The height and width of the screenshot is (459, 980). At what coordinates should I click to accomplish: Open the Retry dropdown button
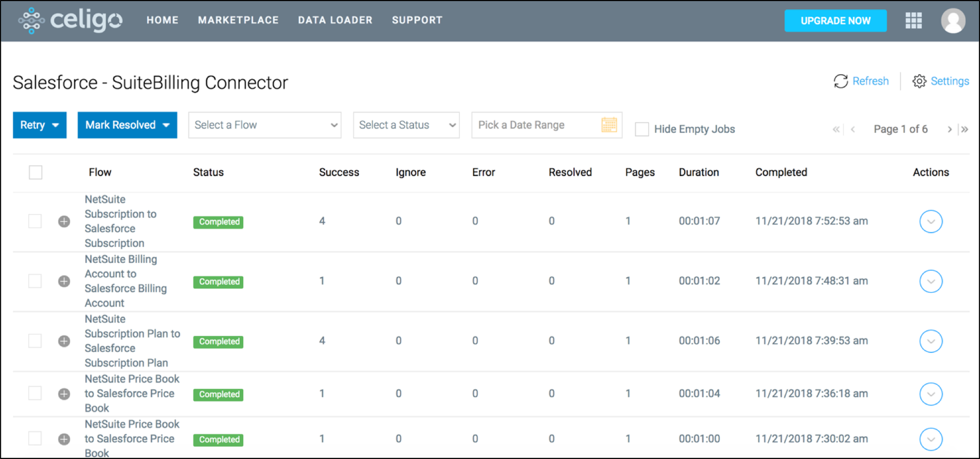pos(40,125)
